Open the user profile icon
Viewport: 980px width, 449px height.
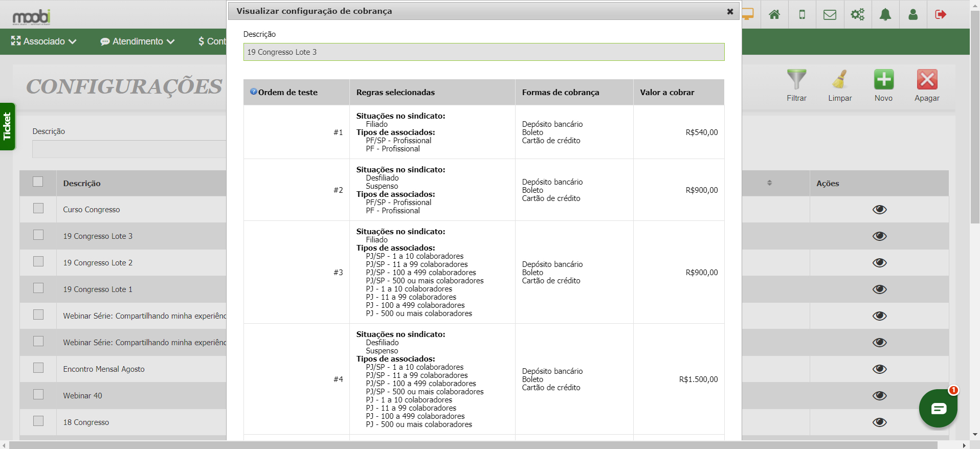[912, 14]
